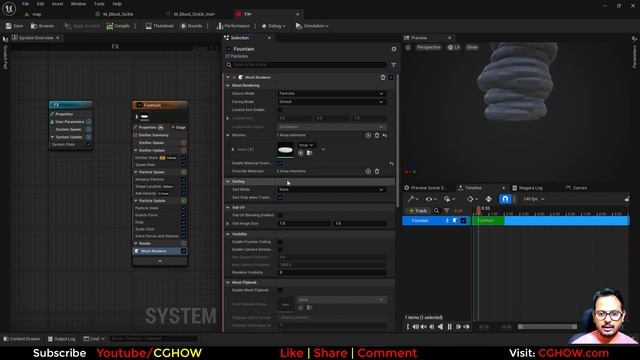The height and width of the screenshot is (360, 640).
Task: Click the mesh asset thumbnail
Action: coord(285,149)
